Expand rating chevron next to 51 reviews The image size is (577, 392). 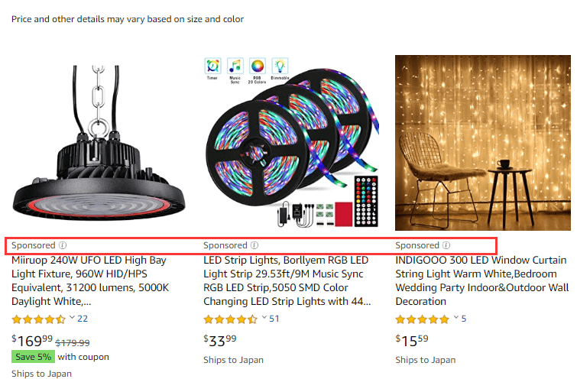point(264,317)
